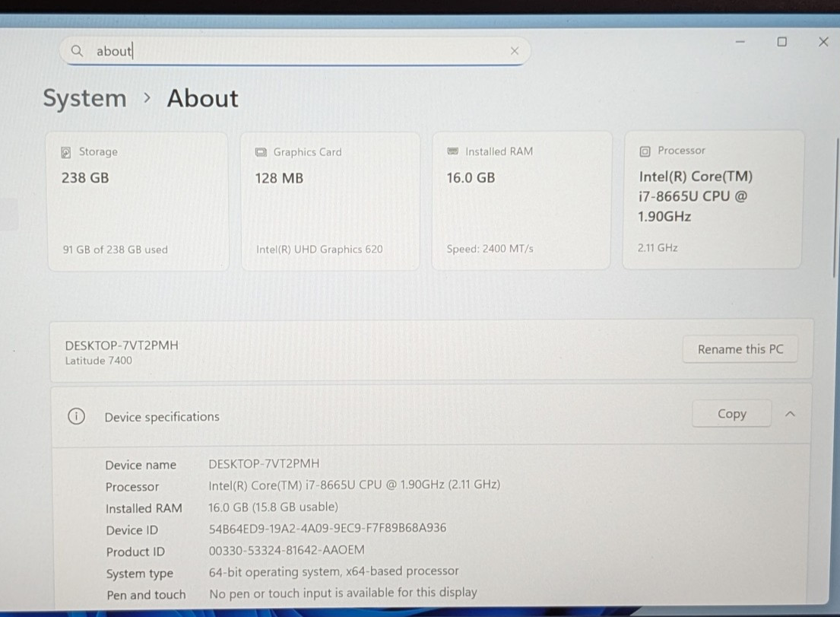The width and height of the screenshot is (840, 617).
Task: Collapse the Device specifications section
Action: coord(790,414)
